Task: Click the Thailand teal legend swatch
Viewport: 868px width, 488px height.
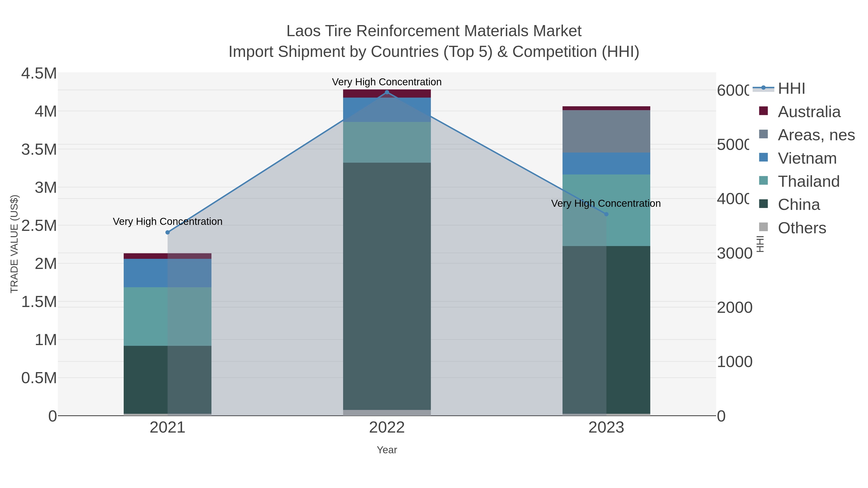Action: (x=764, y=180)
